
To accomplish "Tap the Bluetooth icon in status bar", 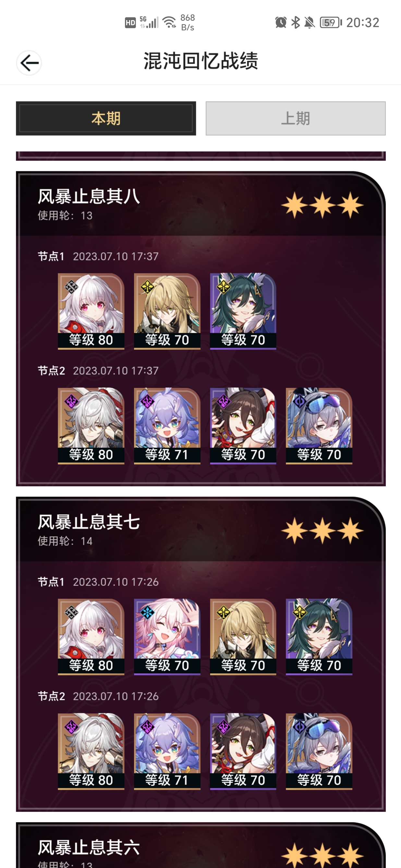I will point(296,23).
